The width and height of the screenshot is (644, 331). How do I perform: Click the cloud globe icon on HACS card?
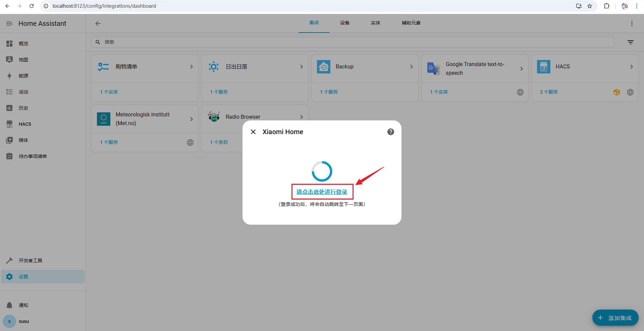630,92
